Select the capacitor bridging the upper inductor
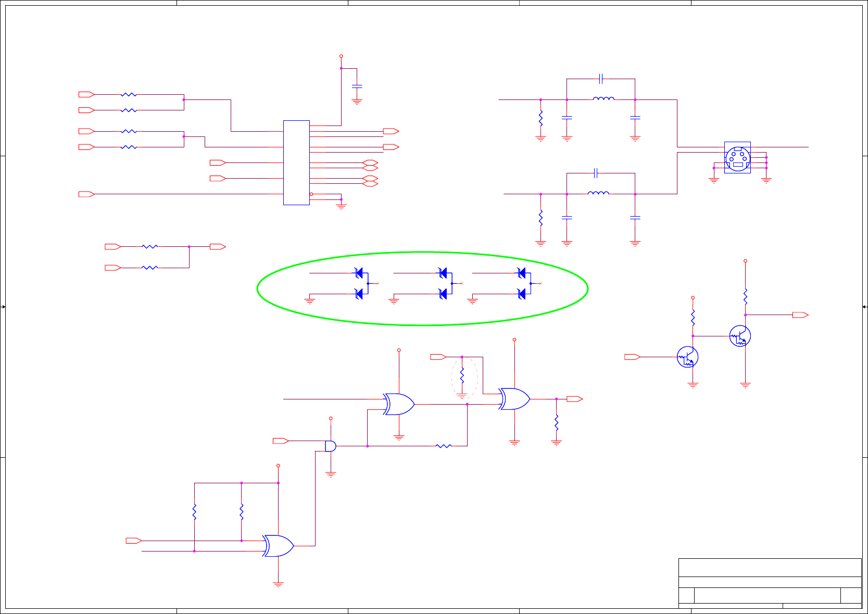This screenshot has height=614, width=868. coord(601,79)
